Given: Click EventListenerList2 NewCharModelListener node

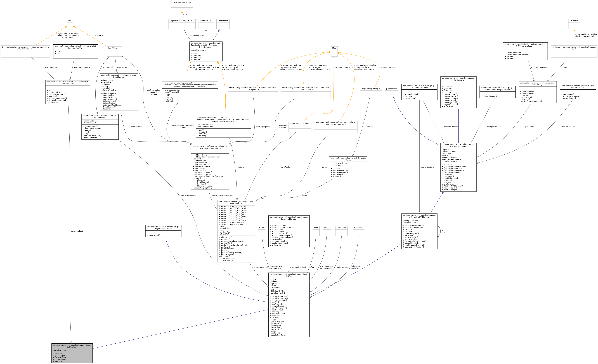Looking at the screenshot, I should tap(223, 127).
